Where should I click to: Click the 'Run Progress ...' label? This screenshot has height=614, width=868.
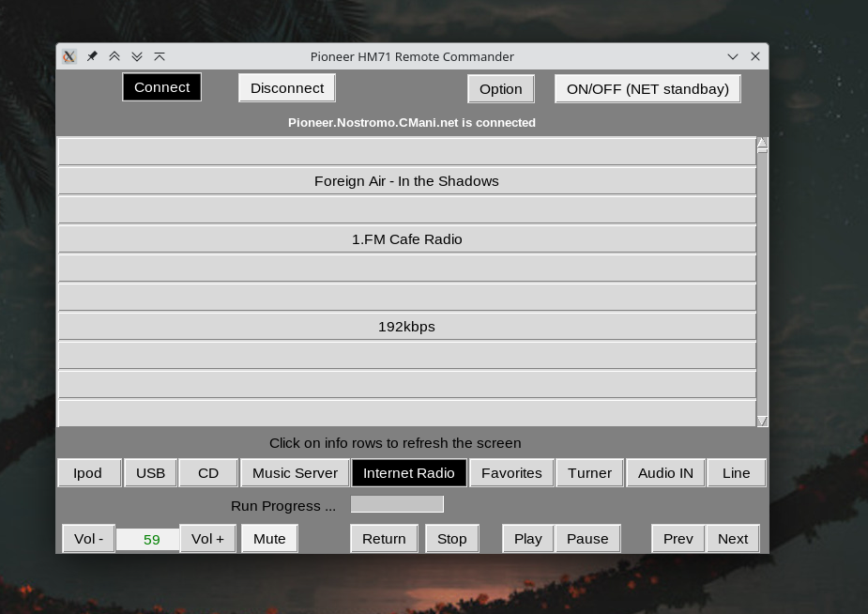pos(283,506)
